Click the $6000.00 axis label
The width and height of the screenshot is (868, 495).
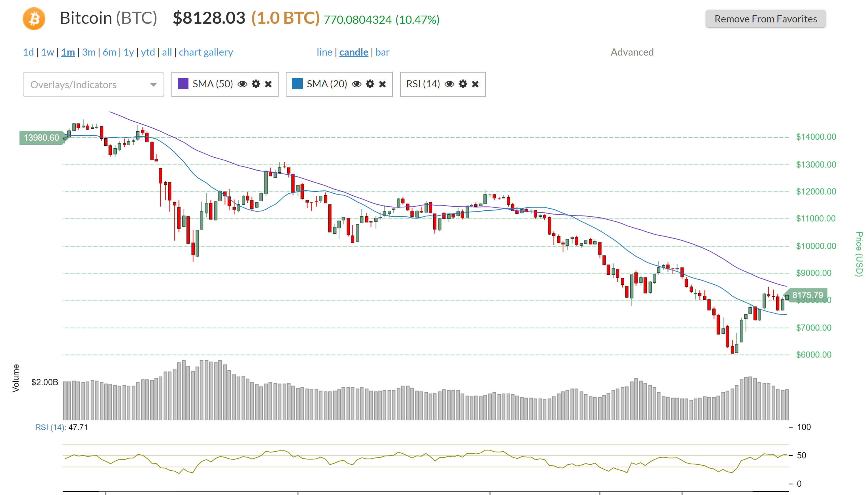(814, 355)
